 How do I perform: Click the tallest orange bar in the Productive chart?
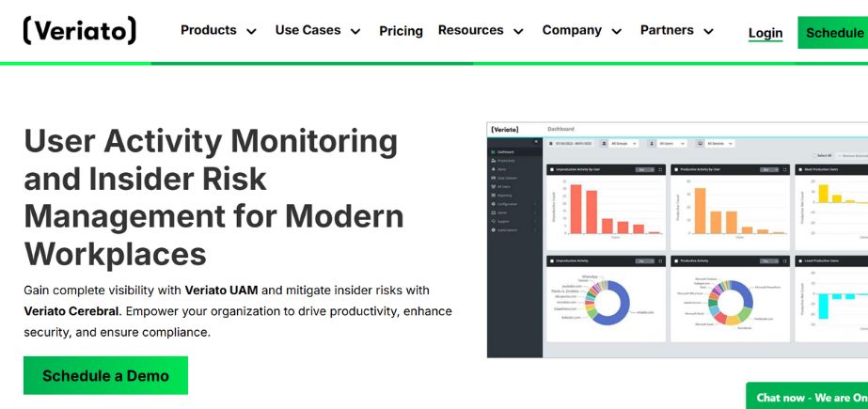pos(701,211)
